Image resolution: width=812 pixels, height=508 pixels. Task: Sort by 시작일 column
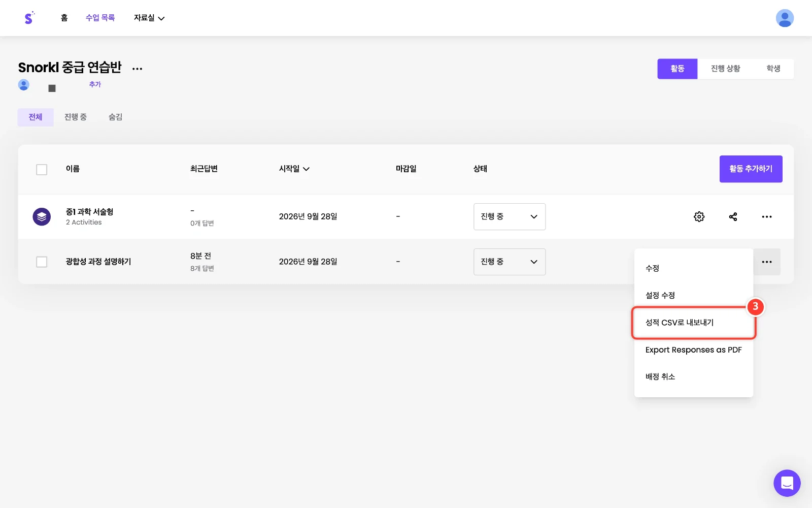click(x=294, y=169)
